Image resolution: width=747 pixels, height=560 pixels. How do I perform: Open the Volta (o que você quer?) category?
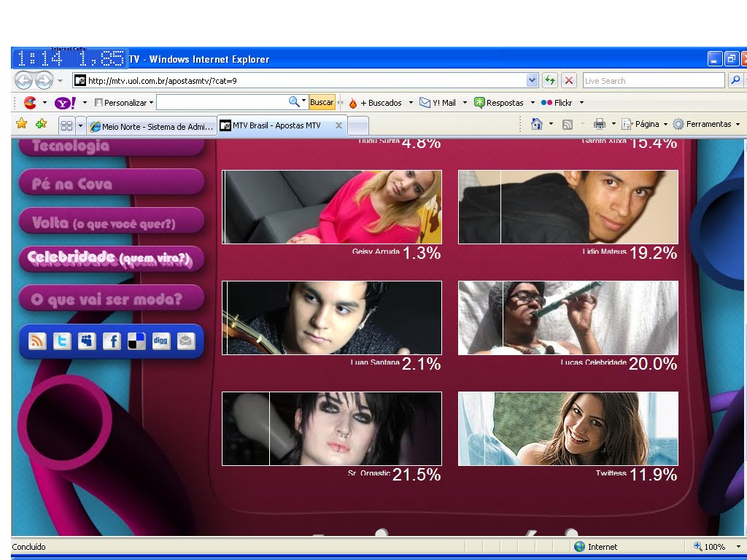point(112,221)
